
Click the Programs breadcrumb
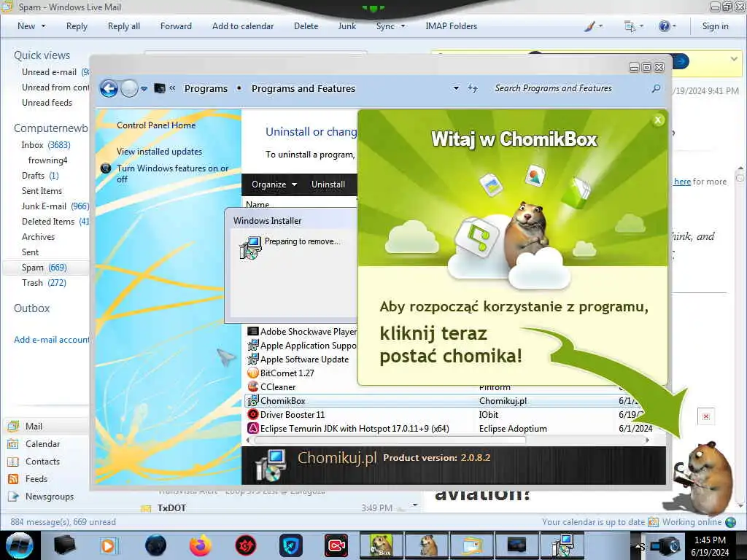pos(206,88)
